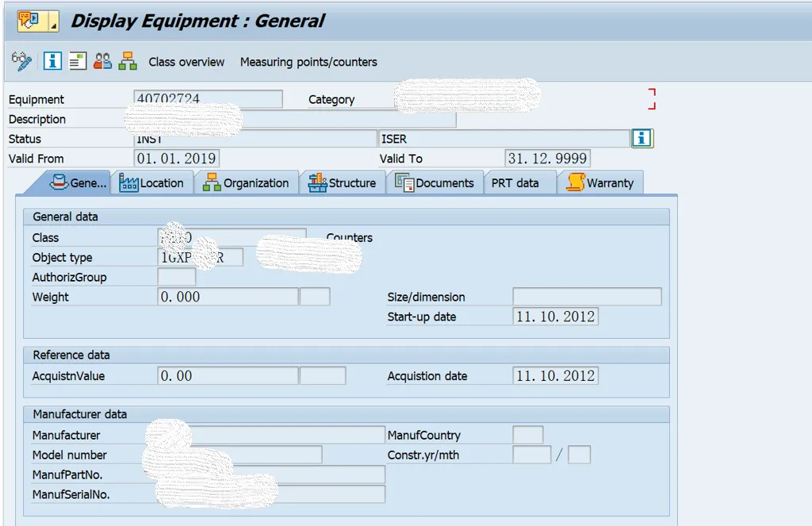Click the list document icon in toolbar
Screen dimensions: 812x526
click(78, 61)
